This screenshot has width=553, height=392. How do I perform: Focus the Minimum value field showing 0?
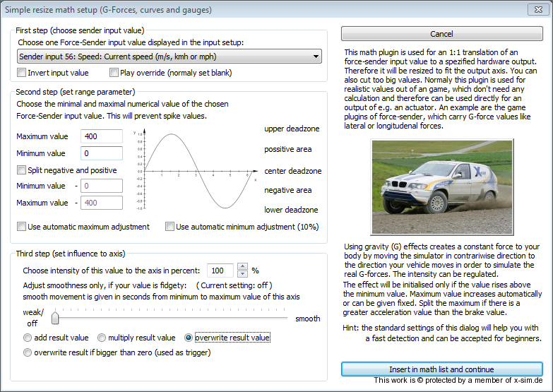point(102,153)
